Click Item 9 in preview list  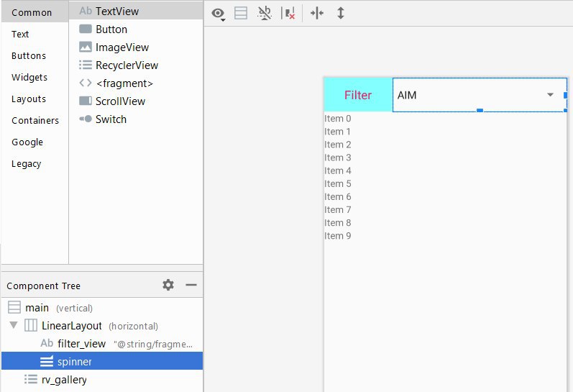[338, 236]
